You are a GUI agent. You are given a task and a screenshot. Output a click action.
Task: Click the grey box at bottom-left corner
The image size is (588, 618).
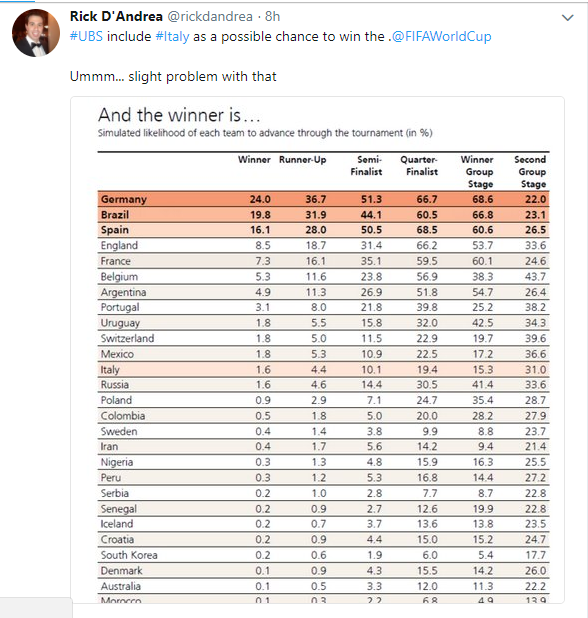point(36,607)
